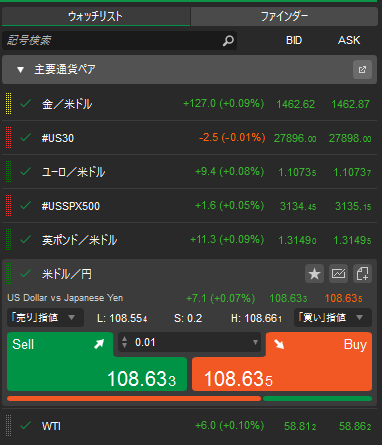Toggle the checkmark for 金/米ドル
Viewport: 384px width, 445px height.
pyautogui.click(x=26, y=104)
